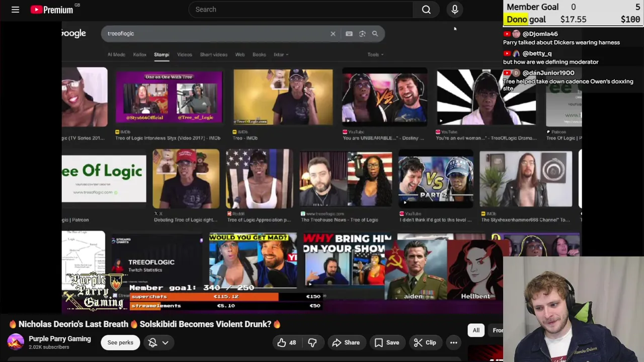Viewport: 644px width, 362px height.
Task: Open the Tree Of Logic logo image
Action: [x=104, y=178]
